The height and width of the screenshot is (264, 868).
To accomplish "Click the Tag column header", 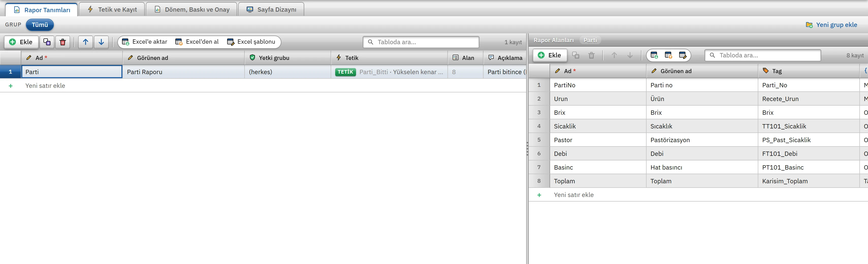I will [x=808, y=71].
